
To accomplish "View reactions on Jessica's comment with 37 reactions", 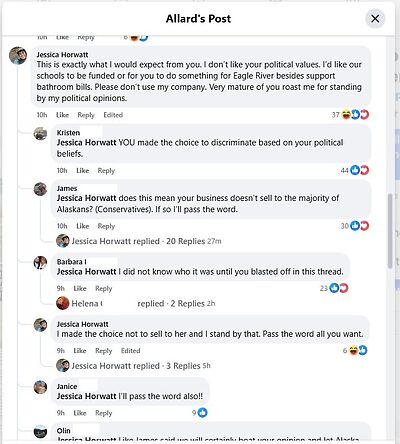I will click(x=350, y=115).
